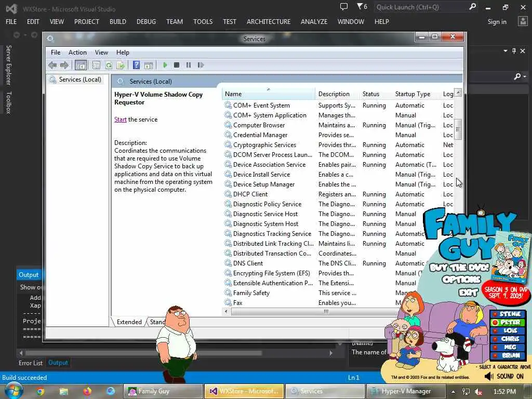This screenshot has height=399, width=532.
Task: Click BUY THE DVD! in Family Guy app
Action: coord(459,267)
